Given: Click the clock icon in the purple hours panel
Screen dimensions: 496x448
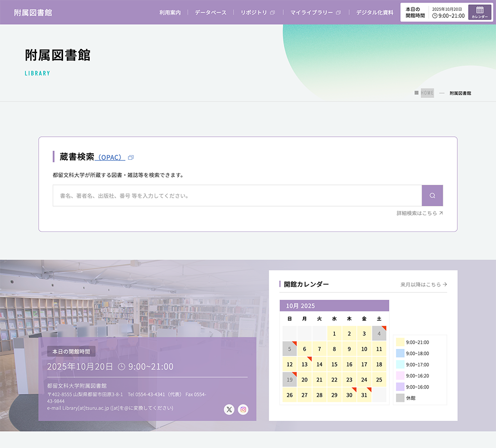Looking at the screenshot, I should tap(122, 367).
